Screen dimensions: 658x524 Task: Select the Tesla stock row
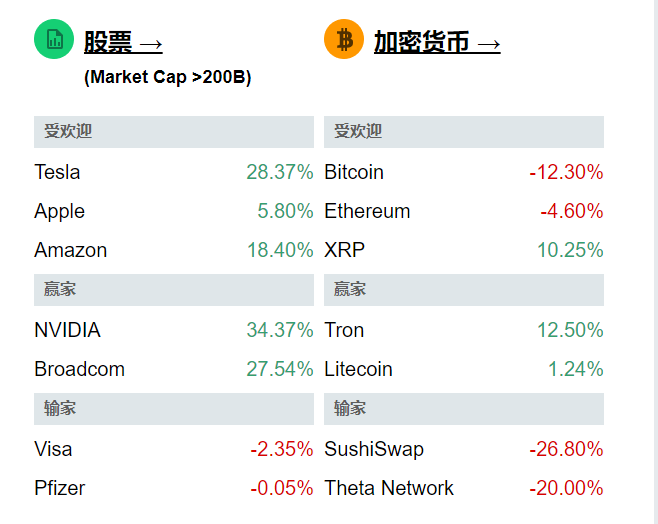click(57, 172)
